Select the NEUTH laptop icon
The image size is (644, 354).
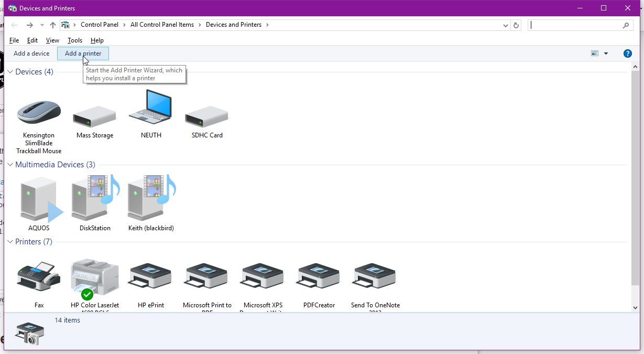point(151,108)
